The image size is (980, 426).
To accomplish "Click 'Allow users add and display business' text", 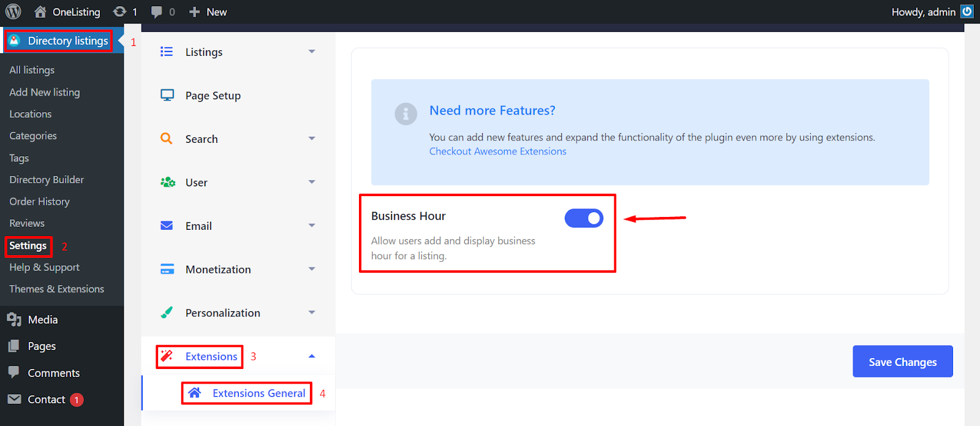I will point(453,241).
